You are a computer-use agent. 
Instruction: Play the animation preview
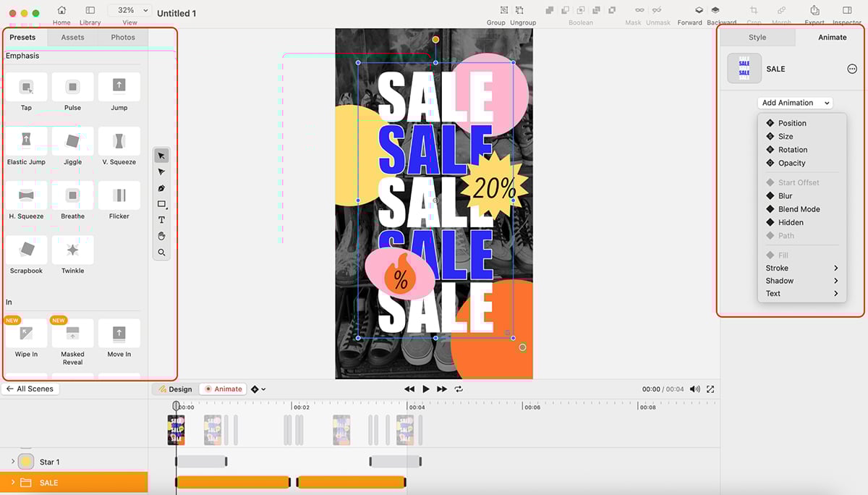pos(426,389)
